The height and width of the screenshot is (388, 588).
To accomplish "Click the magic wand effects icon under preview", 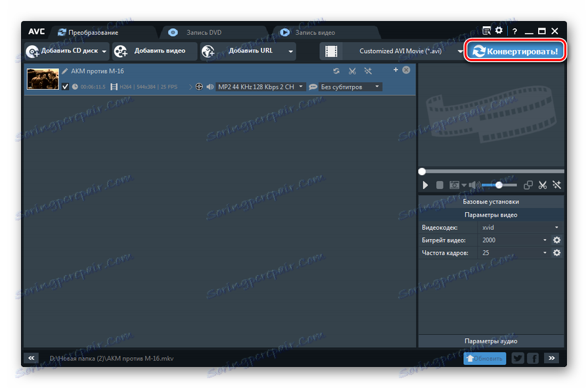I will tap(556, 185).
